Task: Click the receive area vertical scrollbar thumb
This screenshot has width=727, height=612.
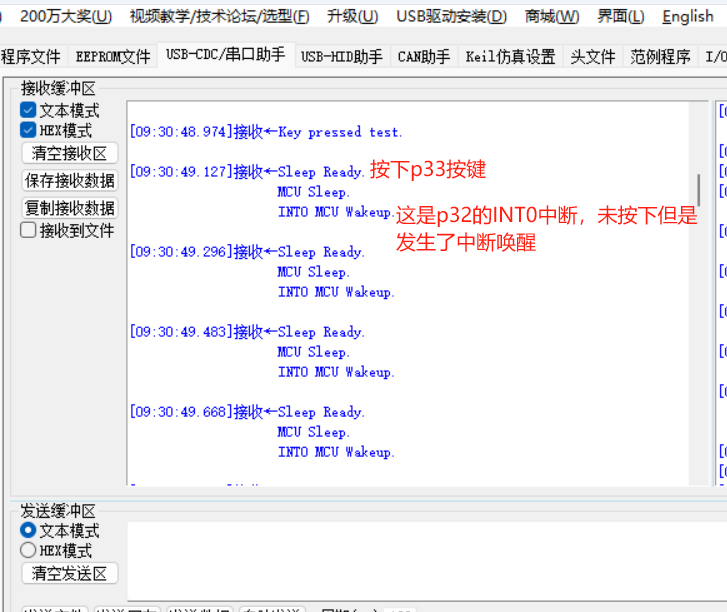Action: [698, 190]
